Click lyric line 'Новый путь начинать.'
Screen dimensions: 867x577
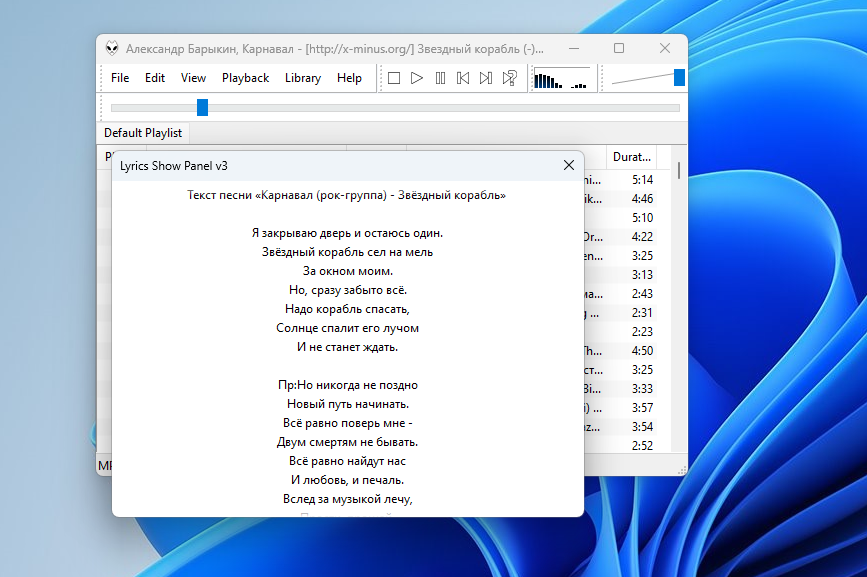click(347, 404)
